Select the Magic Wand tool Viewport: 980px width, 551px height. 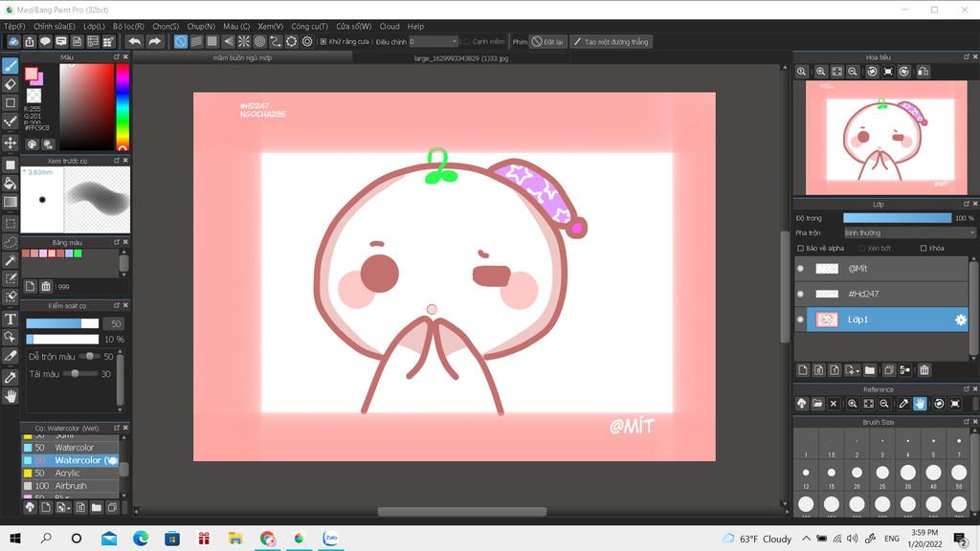click(10, 260)
